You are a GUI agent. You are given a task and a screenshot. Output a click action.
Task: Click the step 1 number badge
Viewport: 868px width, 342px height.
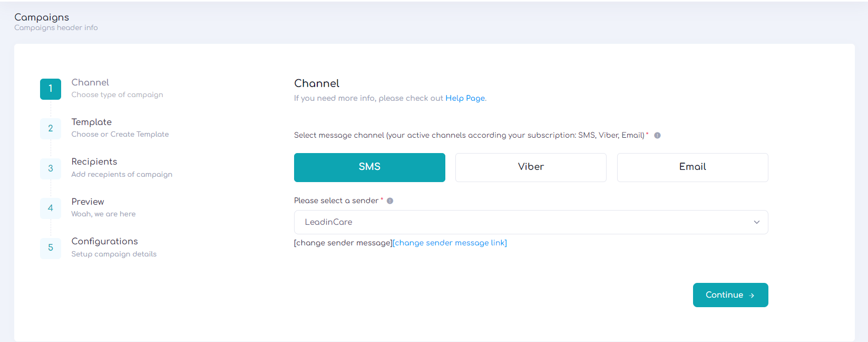51,89
